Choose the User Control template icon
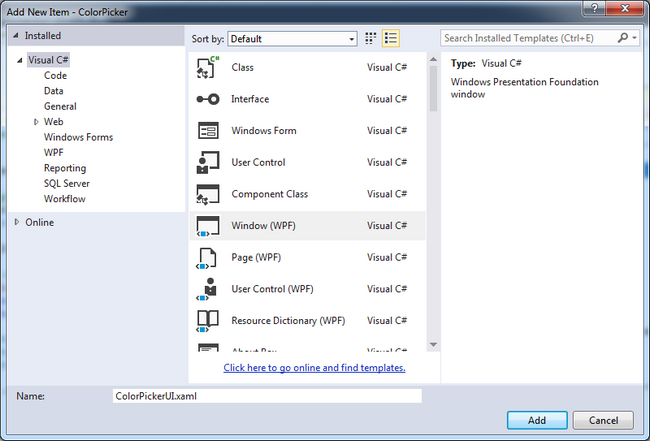Viewport: 650px width, 441px height. [208, 162]
